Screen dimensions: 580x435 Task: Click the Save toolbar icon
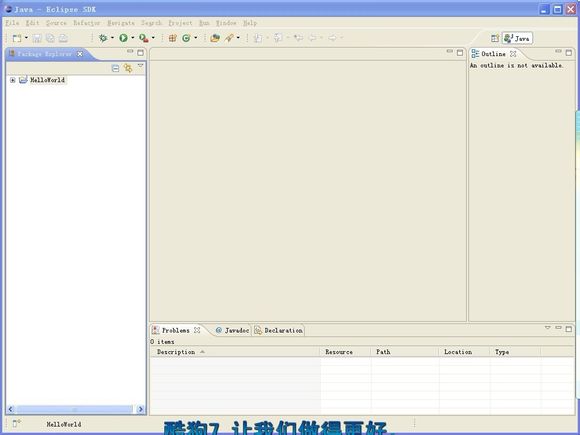(37, 38)
